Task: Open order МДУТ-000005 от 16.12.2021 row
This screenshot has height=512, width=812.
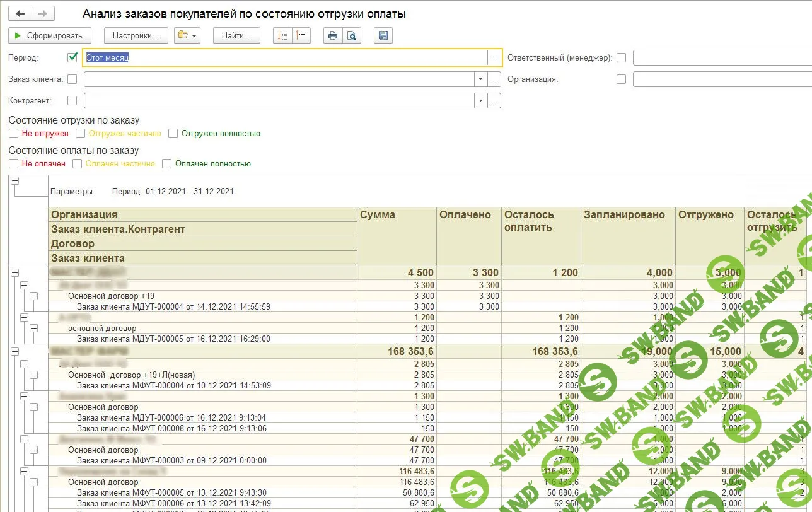Action: click(x=173, y=339)
